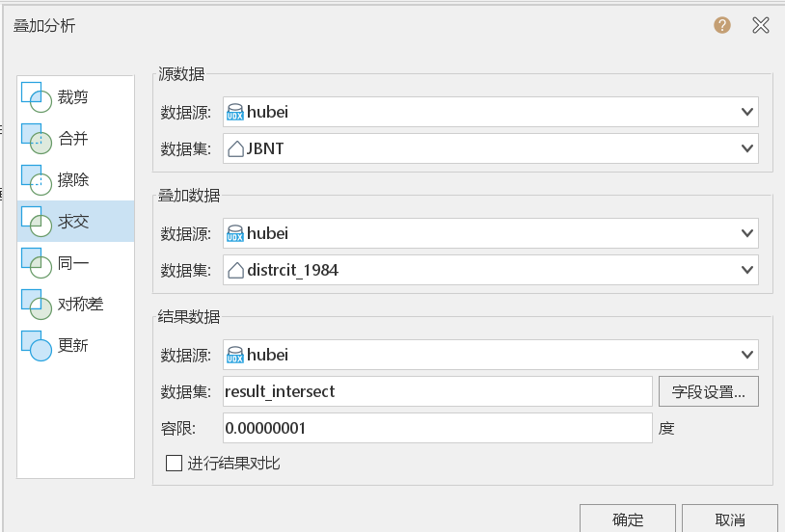
Task: Select the 求交 intersect overlay icon
Action: click(36, 222)
